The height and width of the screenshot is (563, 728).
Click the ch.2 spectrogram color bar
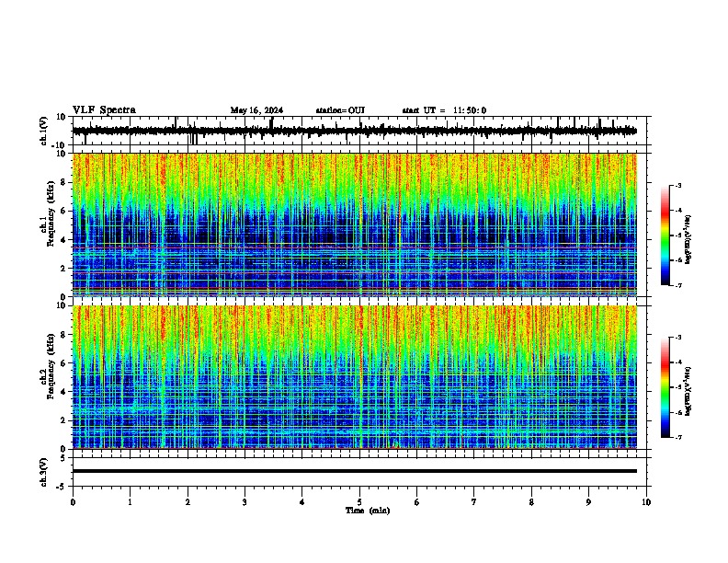(x=665, y=387)
